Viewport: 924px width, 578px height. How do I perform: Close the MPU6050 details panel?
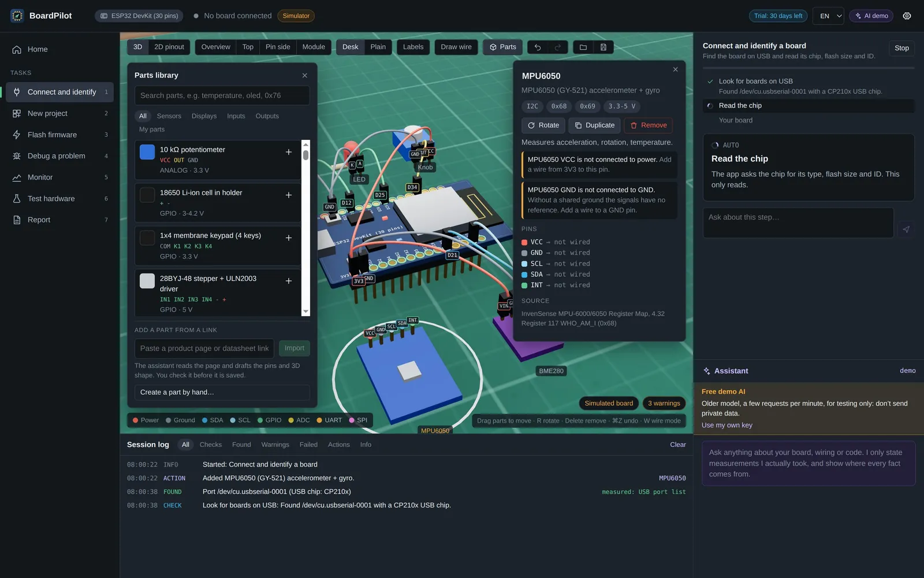click(x=675, y=69)
